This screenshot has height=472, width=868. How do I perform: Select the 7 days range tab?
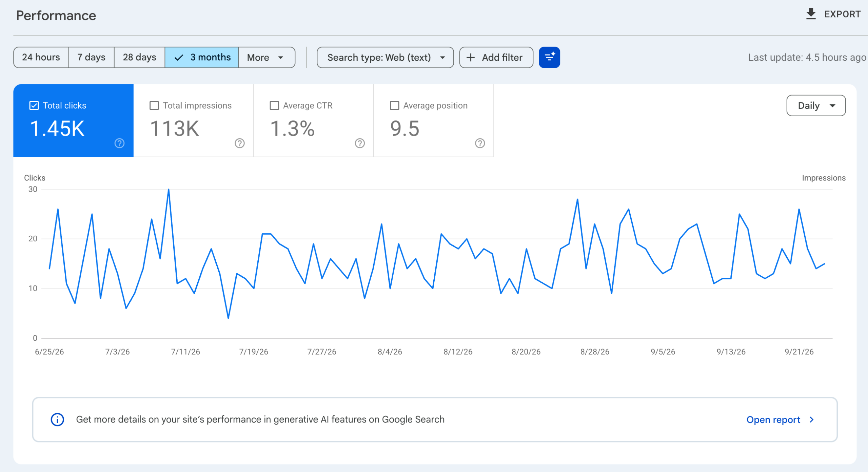point(91,57)
